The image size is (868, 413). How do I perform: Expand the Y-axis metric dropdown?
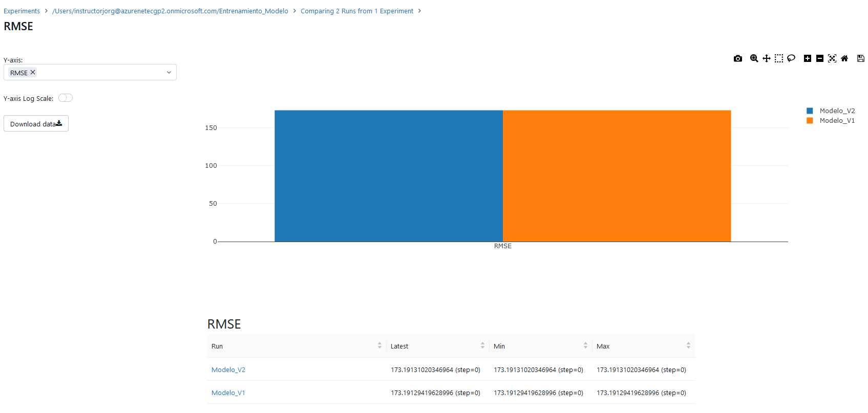[x=168, y=73]
